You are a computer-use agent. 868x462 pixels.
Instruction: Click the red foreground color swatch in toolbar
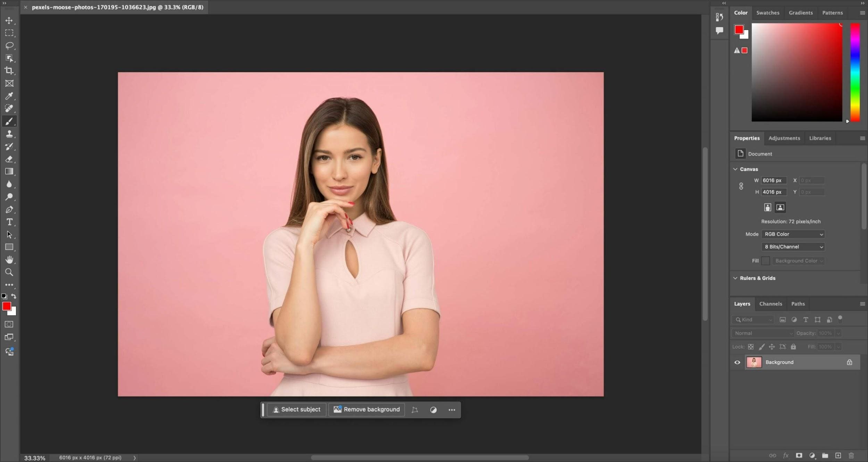(6, 306)
